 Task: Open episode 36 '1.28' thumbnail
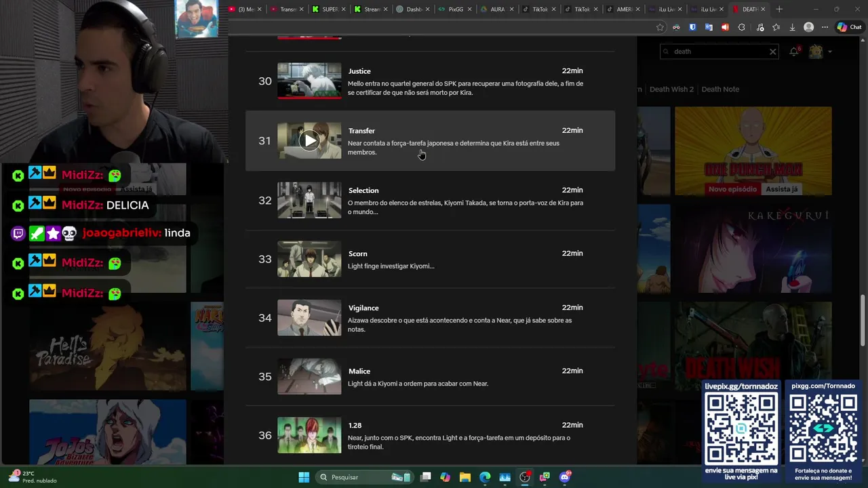(x=309, y=435)
